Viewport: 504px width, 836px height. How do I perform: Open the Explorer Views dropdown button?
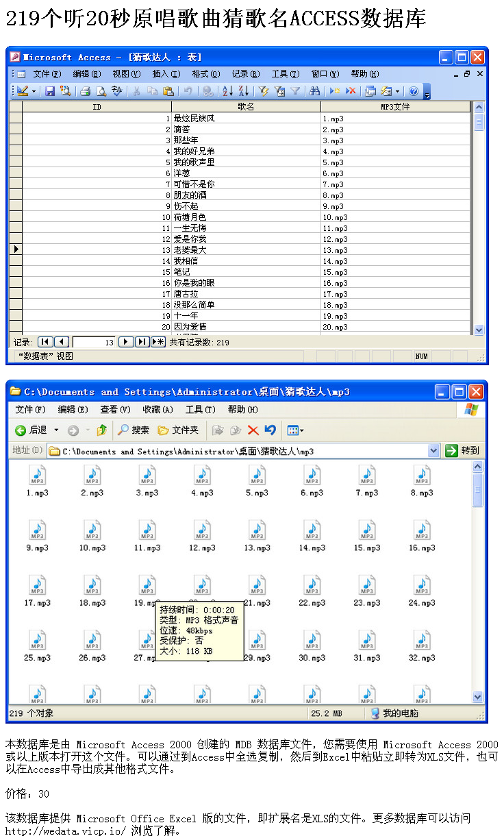point(295,430)
